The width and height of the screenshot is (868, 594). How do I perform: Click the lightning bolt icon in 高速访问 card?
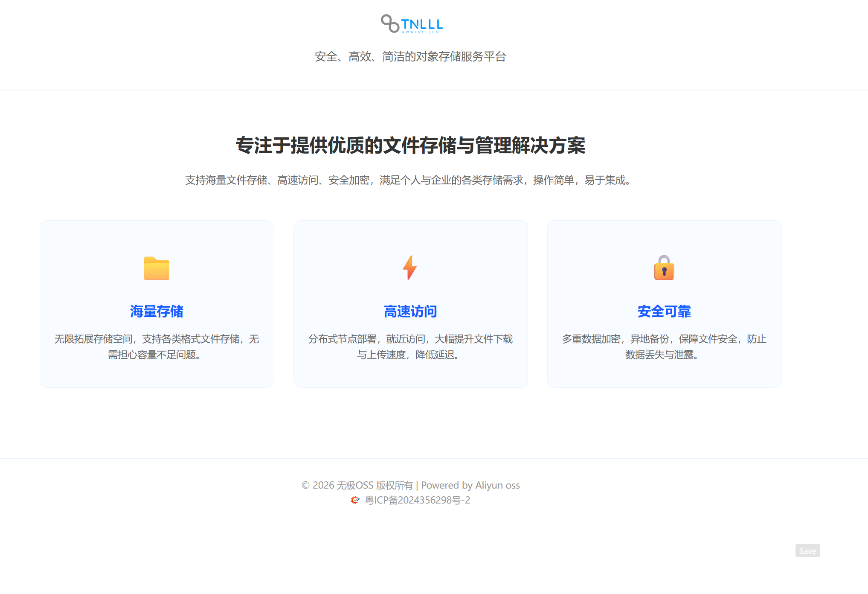coord(410,267)
